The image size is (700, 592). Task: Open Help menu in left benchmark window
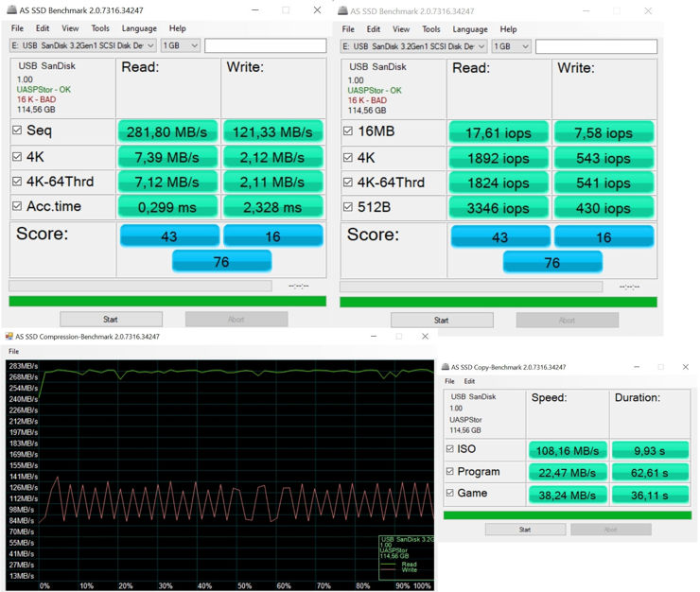pos(177,28)
